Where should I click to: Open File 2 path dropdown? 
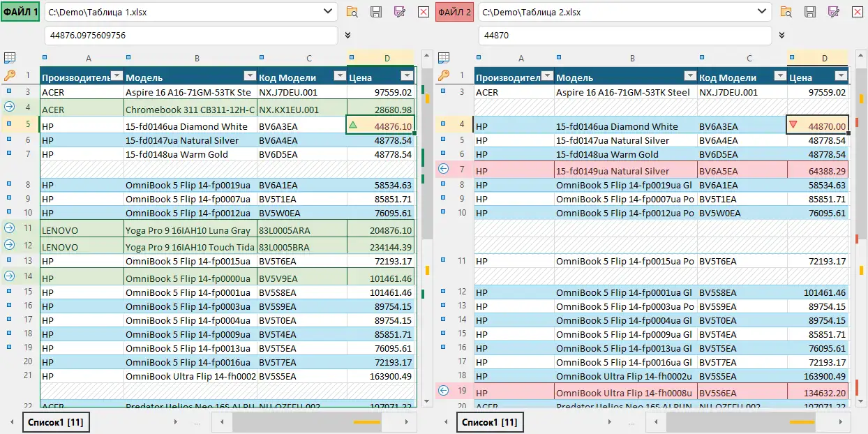point(762,12)
